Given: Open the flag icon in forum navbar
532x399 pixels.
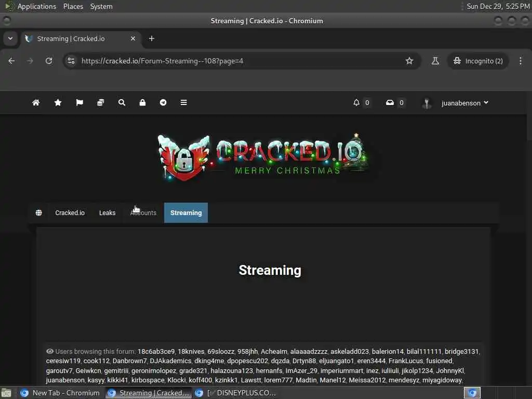Looking at the screenshot, I should [79, 102].
